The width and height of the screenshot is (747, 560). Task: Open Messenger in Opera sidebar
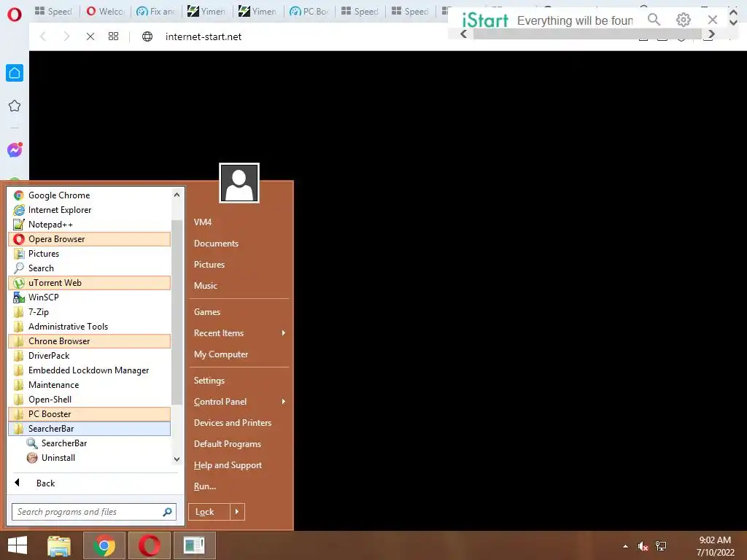point(15,150)
